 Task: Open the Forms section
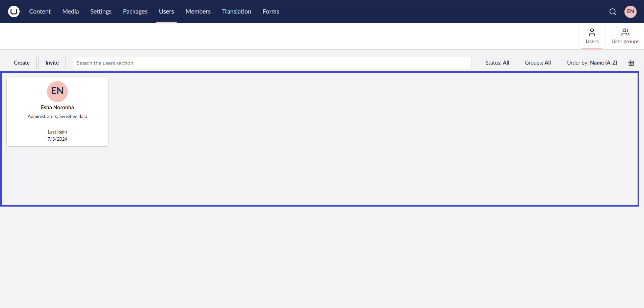(271, 11)
